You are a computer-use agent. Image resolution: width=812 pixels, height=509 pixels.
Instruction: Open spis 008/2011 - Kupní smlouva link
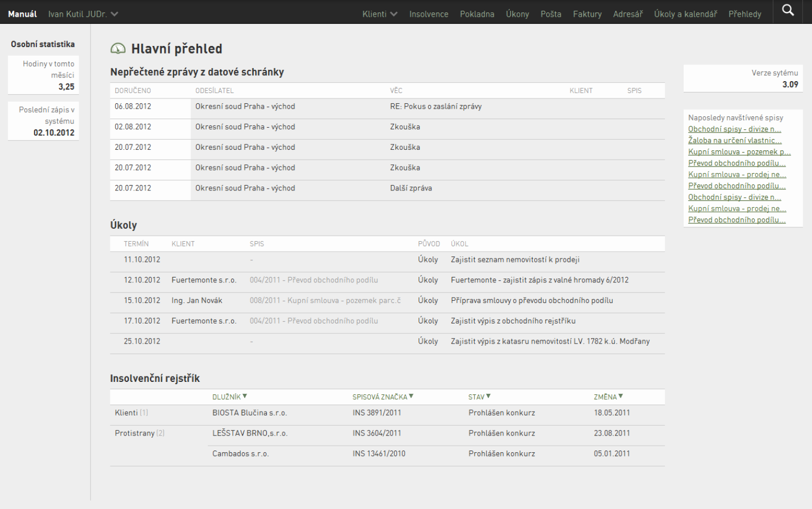pyautogui.click(x=325, y=301)
